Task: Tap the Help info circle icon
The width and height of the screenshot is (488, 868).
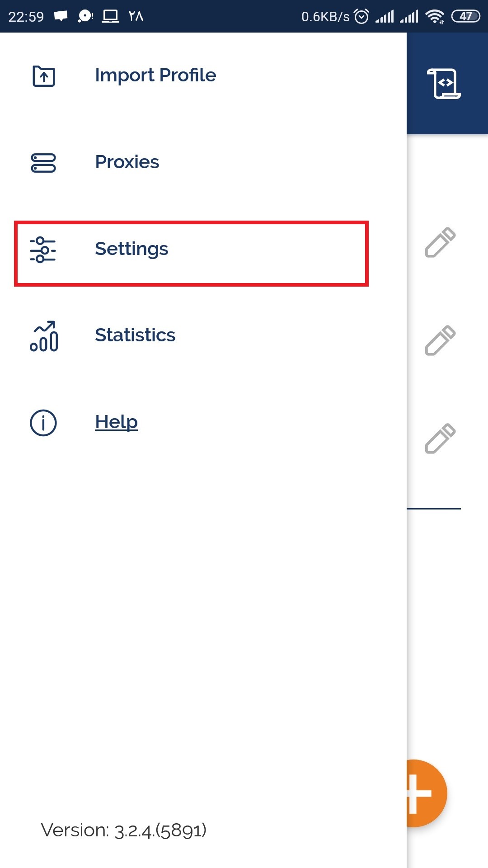Action: tap(43, 423)
